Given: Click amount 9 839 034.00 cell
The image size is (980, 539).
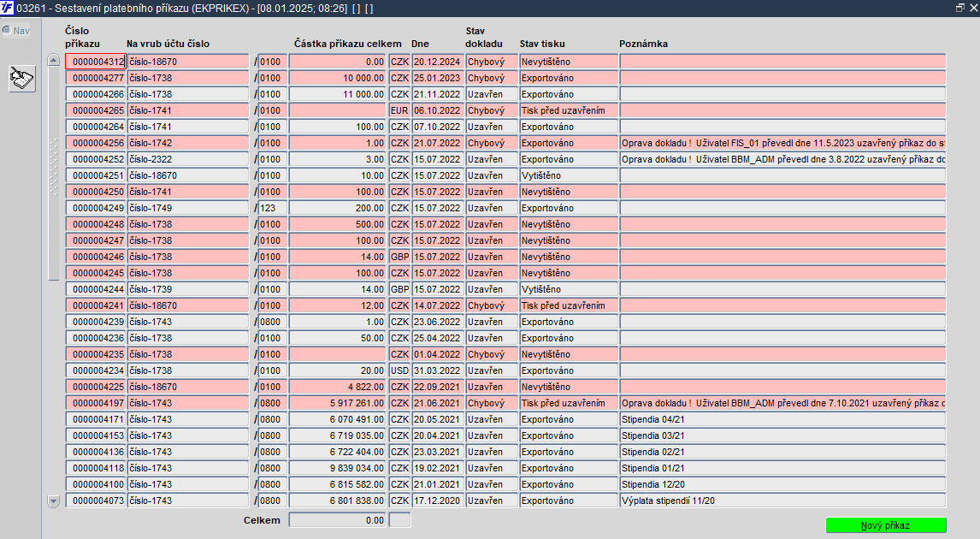Looking at the screenshot, I should click(338, 468).
